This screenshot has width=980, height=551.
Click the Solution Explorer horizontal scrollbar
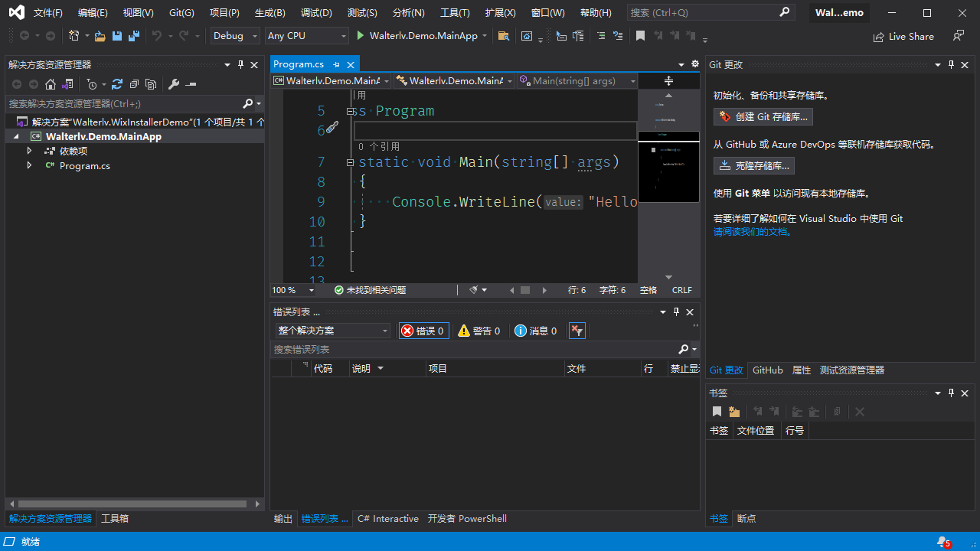132,504
